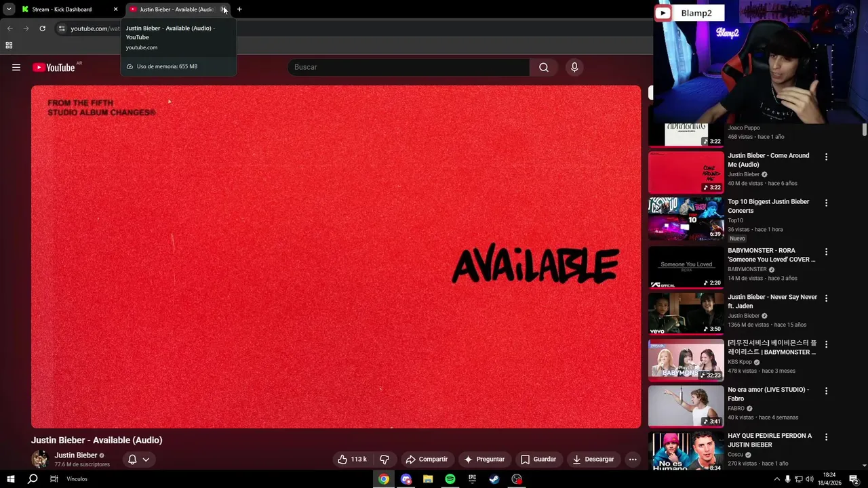868x488 pixels.
Task: Open the KBS Kpop channel name
Action: (x=740, y=362)
